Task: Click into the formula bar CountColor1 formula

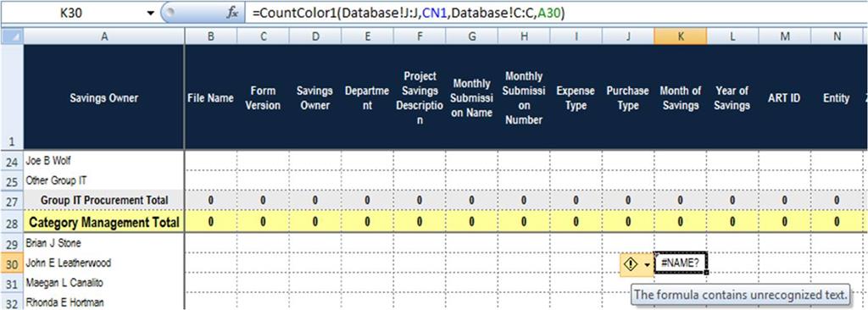Action: click(409, 14)
